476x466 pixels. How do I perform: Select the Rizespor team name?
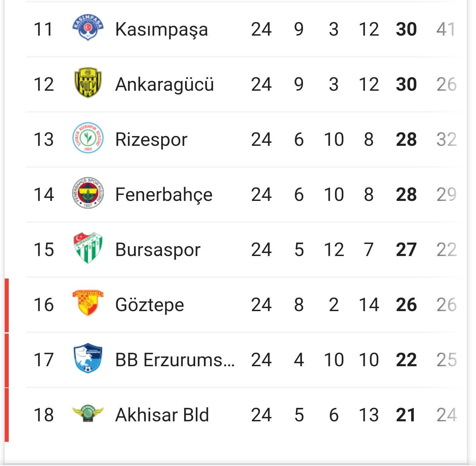(x=151, y=140)
